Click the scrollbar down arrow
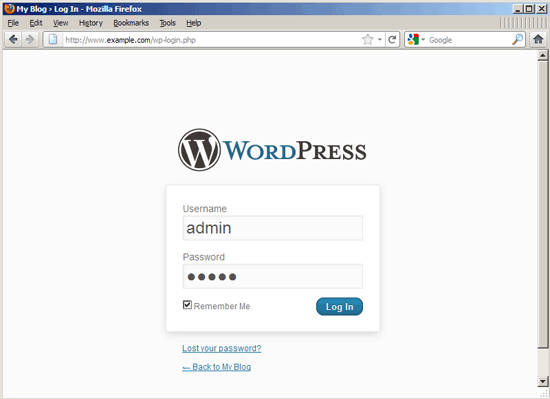550x399 pixels. click(x=542, y=381)
